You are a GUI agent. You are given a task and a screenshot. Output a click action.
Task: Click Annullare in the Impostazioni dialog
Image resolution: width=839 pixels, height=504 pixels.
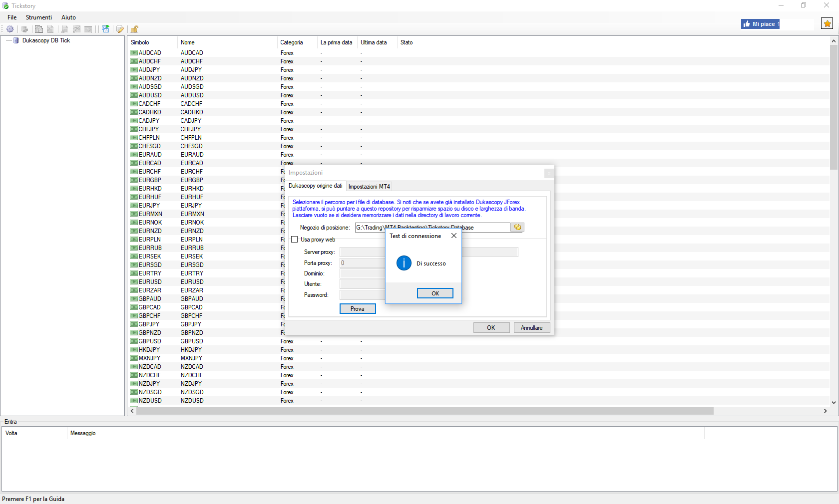click(x=531, y=328)
